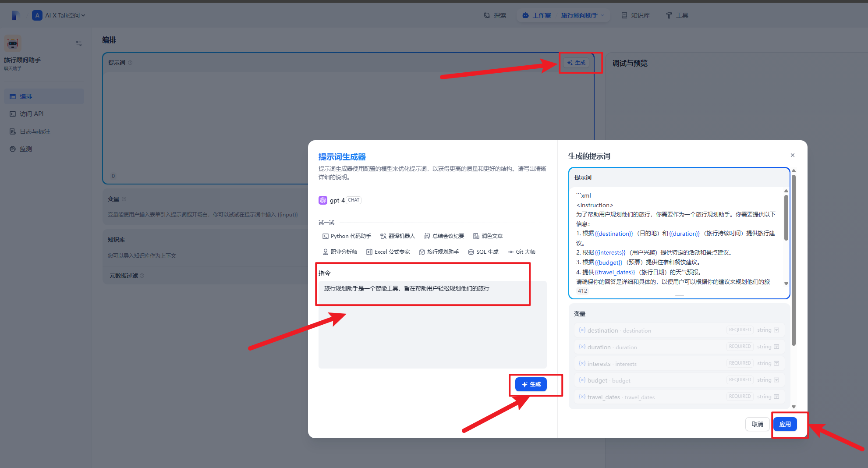Click the help icon next to 元数据过滤
Screen dimensions: 868x468
click(142, 276)
